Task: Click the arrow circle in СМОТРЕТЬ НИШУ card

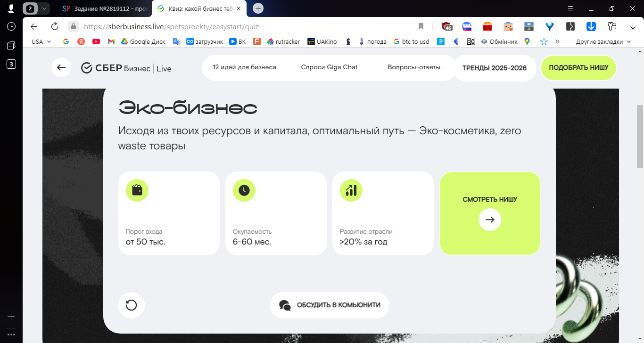Action: (490, 220)
